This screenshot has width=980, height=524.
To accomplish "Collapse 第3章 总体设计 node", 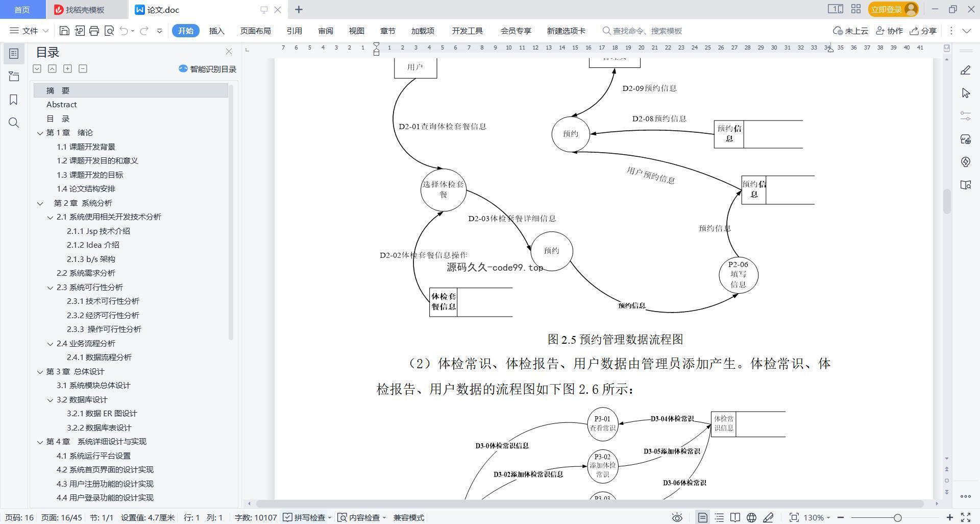I will (x=40, y=372).
